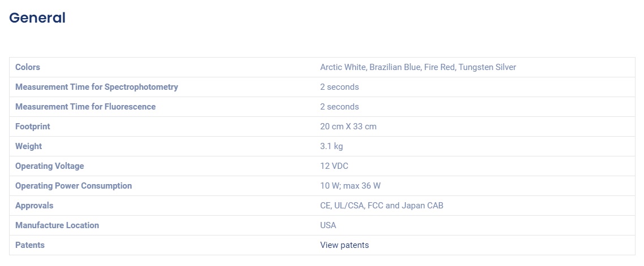
Task: Select the Colors row label
Action: [28, 67]
